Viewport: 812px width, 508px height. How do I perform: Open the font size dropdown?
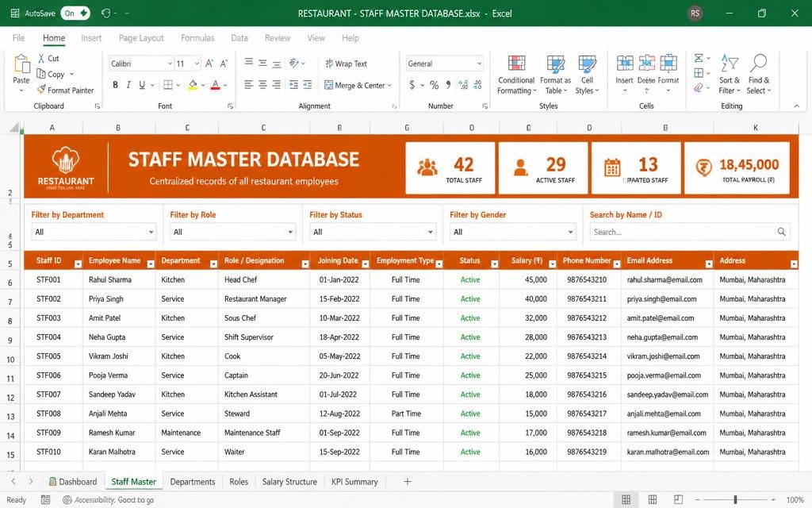coord(197,63)
